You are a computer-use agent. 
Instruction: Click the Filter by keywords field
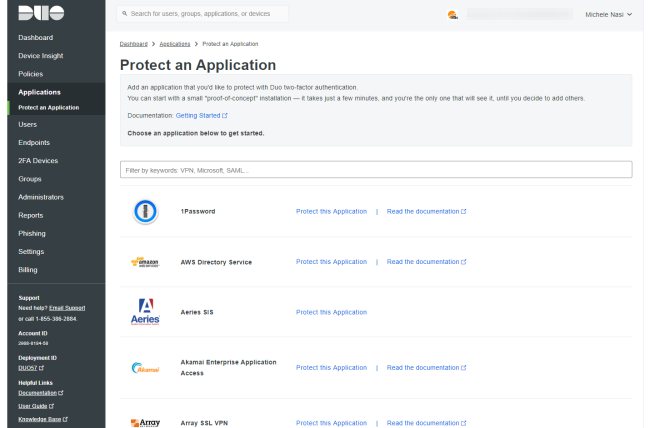click(x=376, y=170)
